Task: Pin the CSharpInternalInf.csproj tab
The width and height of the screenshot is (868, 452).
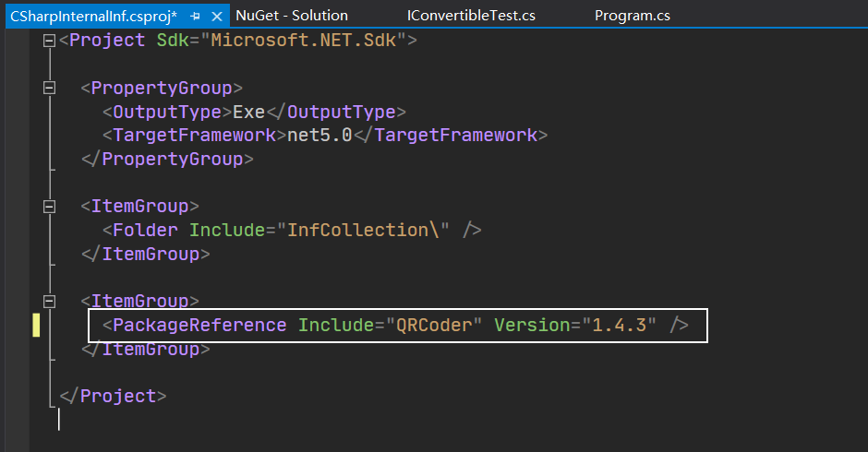Action: tap(195, 17)
